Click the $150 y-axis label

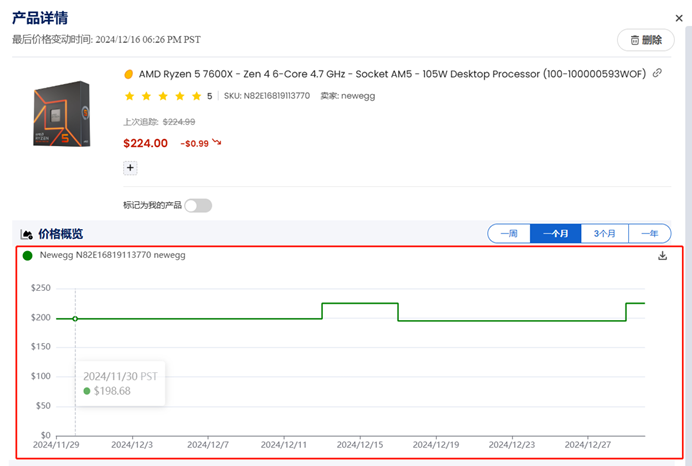point(41,347)
